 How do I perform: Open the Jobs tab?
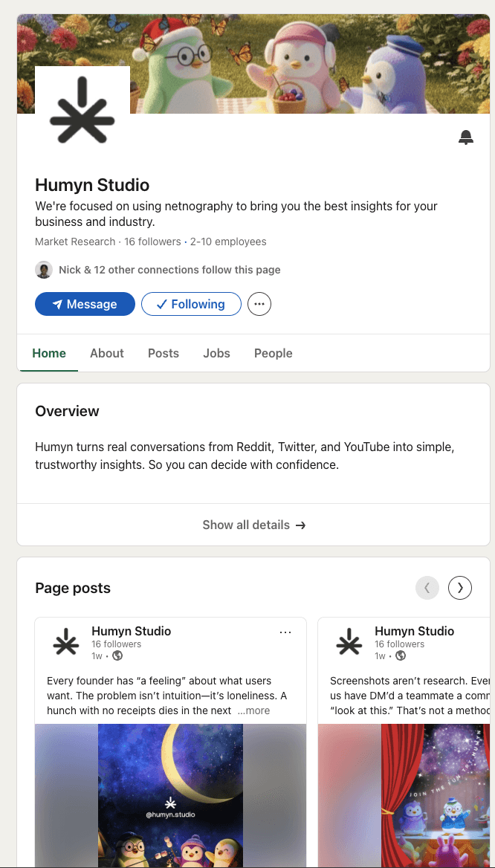(x=216, y=353)
